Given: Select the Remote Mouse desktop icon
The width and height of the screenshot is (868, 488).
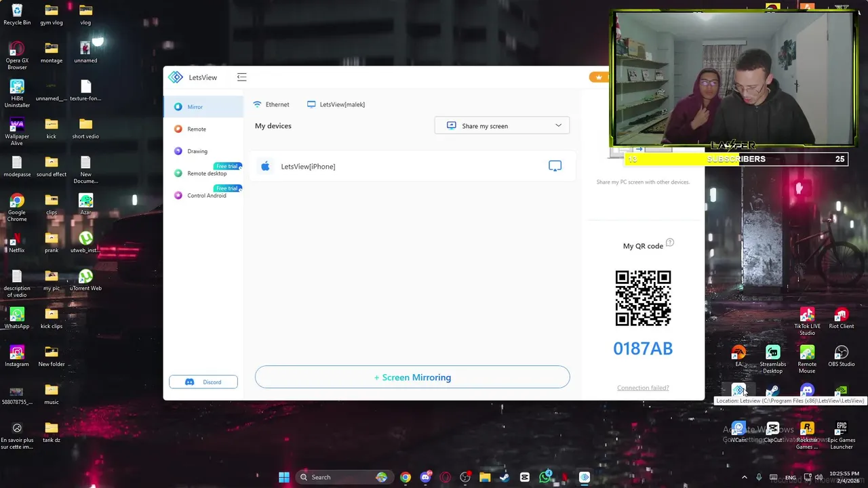Looking at the screenshot, I should click(x=807, y=359).
